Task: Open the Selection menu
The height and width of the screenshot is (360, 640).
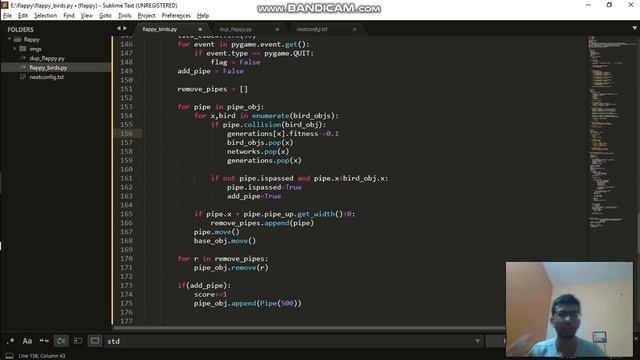Action: (x=45, y=16)
